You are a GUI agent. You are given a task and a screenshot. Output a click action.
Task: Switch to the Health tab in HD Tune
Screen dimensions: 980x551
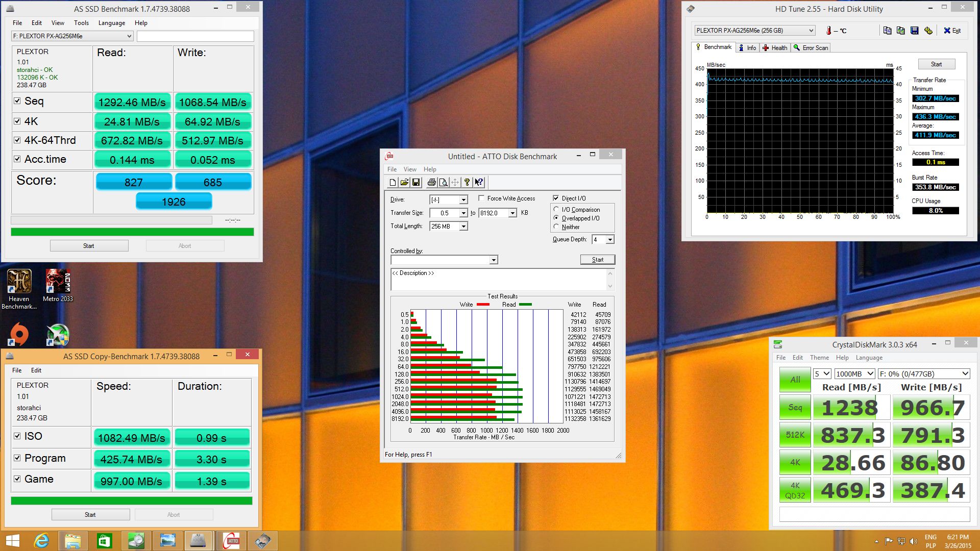[775, 47]
